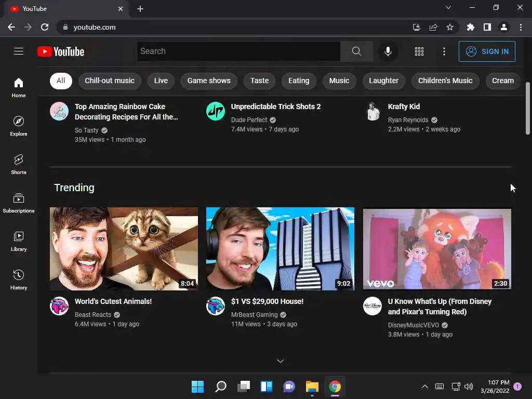Viewport: 532px width, 399px height.
Task: Open Shorts in sidebar
Action: coord(19,165)
